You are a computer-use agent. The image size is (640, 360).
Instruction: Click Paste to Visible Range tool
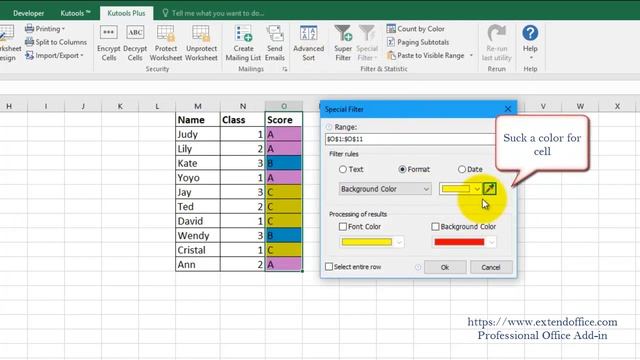click(425, 55)
